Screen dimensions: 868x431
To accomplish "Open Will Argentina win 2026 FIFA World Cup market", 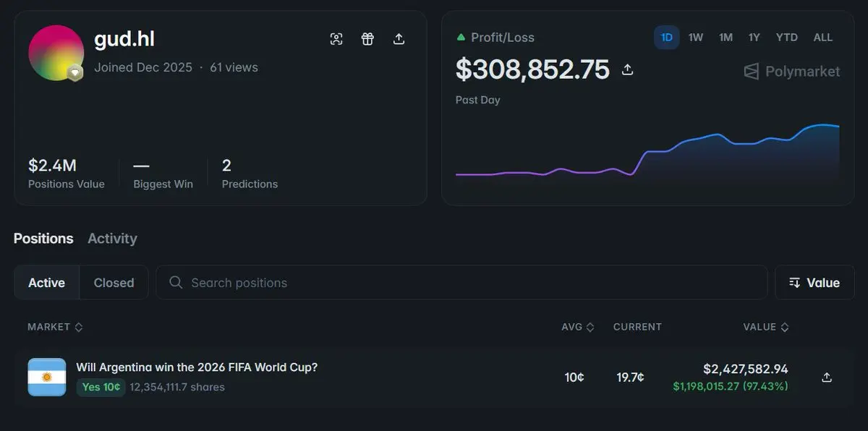I will (197, 367).
